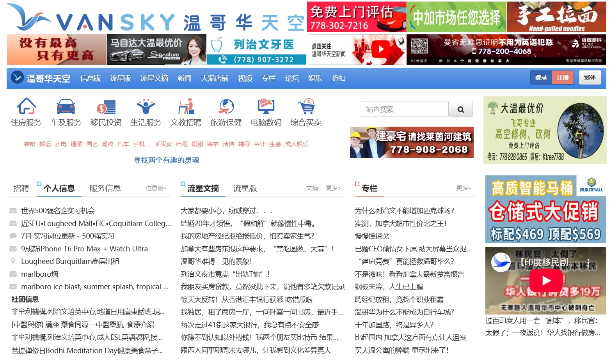Play the 温哥华天空新闻 YouTube banner
This screenshot has height=364, width=611.
(380, 49)
